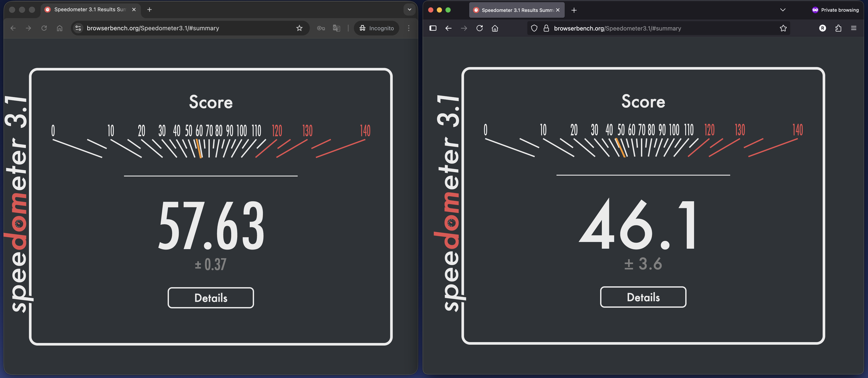Screen dimensions: 868x378
Task: Expand Firefox's list all tabs chevron
Action: click(x=783, y=10)
